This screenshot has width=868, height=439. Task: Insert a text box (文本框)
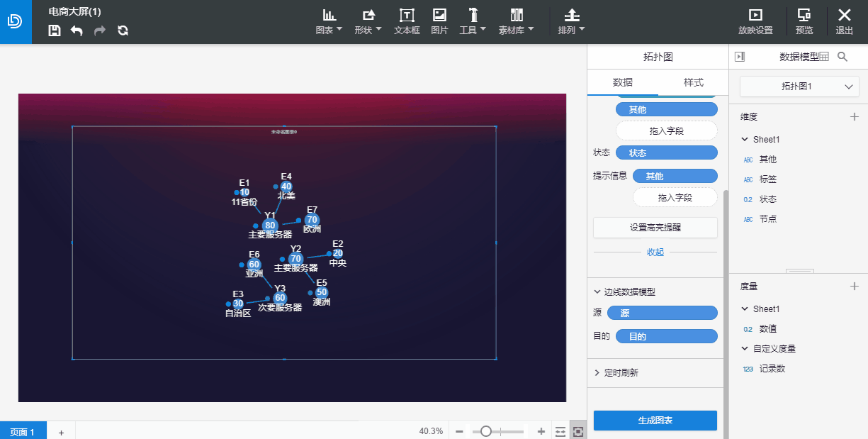(407, 21)
